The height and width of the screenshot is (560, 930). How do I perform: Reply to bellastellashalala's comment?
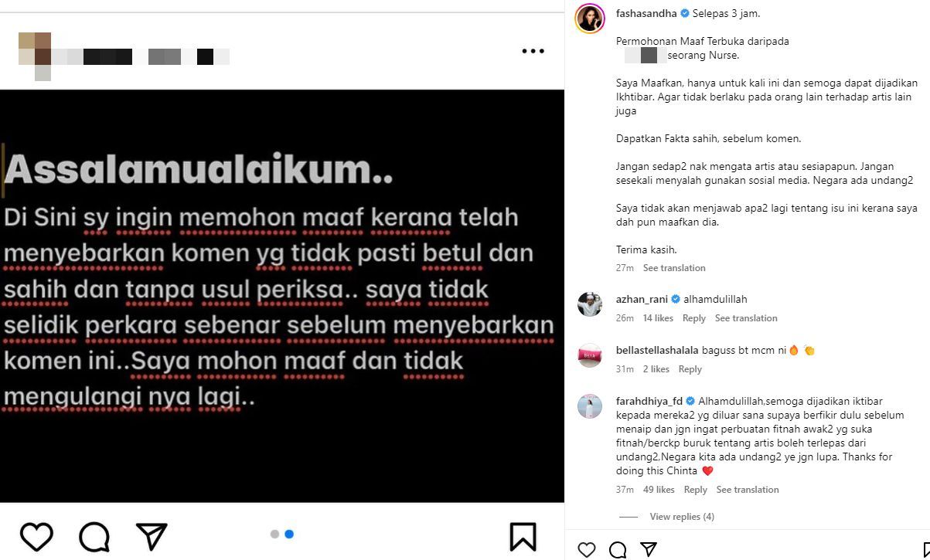pyautogui.click(x=690, y=369)
